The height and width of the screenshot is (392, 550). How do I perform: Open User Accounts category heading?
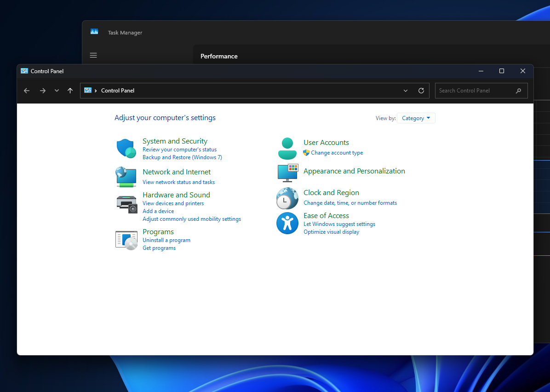[x=326, y=143]
